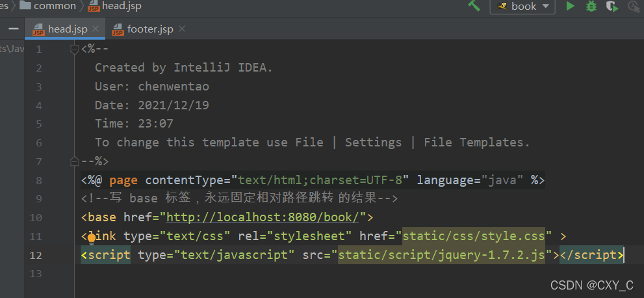Run with coverage using the shield icon
The width and height of the screenshot is (644, 298).
tap(612, 6)
